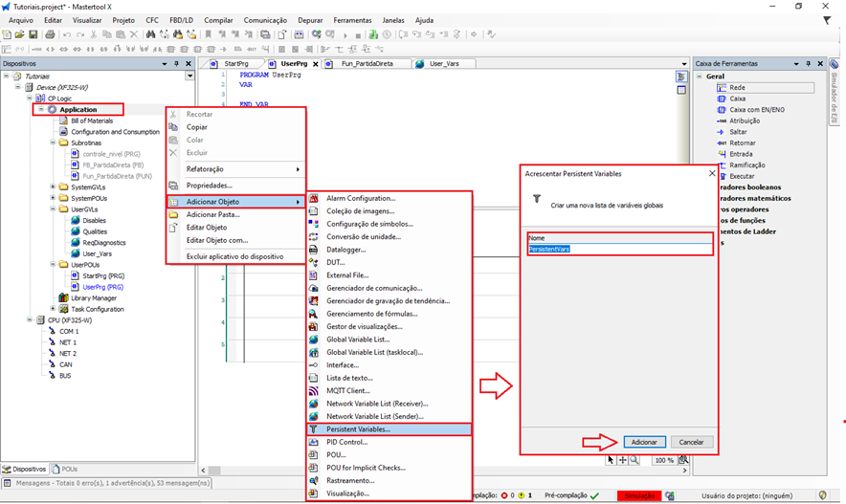This screenshot has height=504, width=846.
Task: Choose the Ramificação tool in the toolbox
Action: (x=746, y=164)
